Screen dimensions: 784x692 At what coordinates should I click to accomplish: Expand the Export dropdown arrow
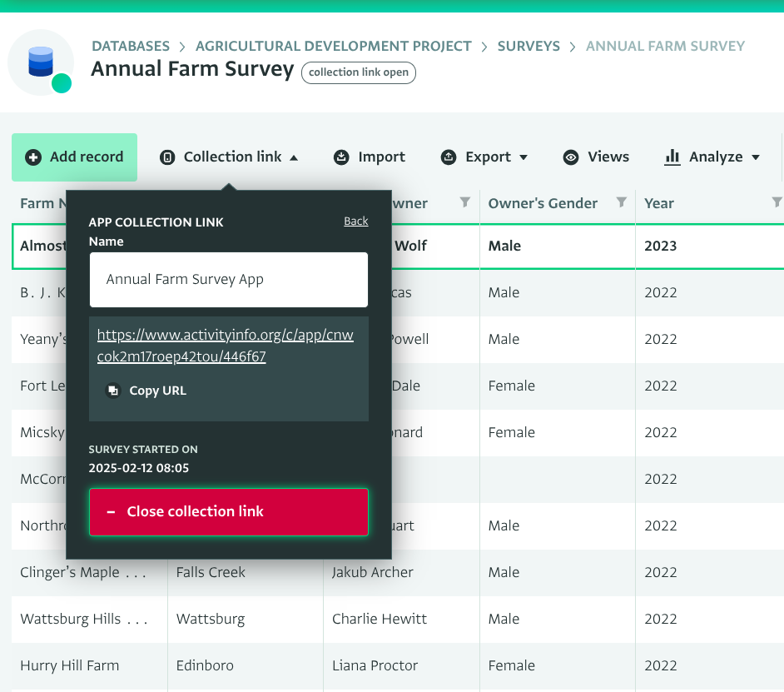(523, 157)
